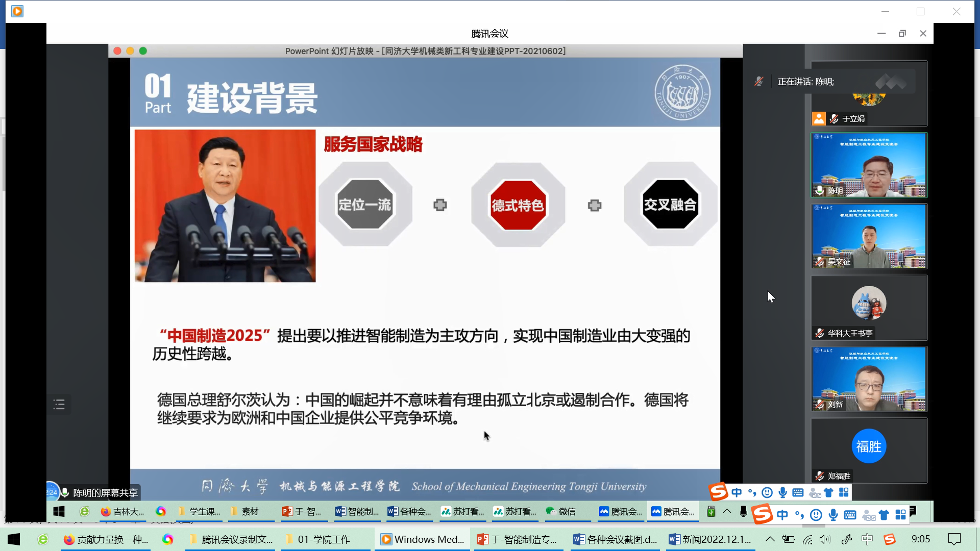Click the clock showing 9:05
980x551 pixels.
(x=921, y=539)
